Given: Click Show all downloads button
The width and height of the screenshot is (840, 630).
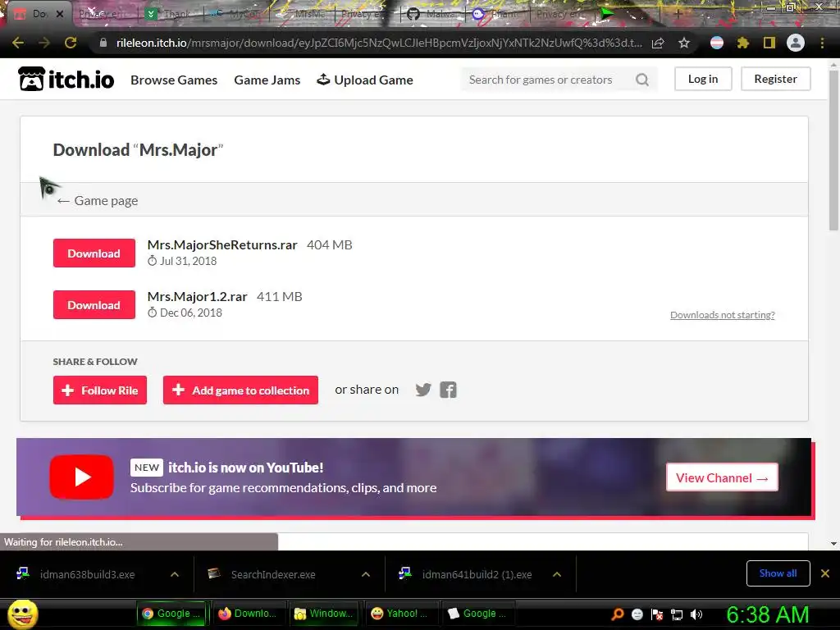Looking at the screenshot, I should pyautogui.click(x=778, y=573).
